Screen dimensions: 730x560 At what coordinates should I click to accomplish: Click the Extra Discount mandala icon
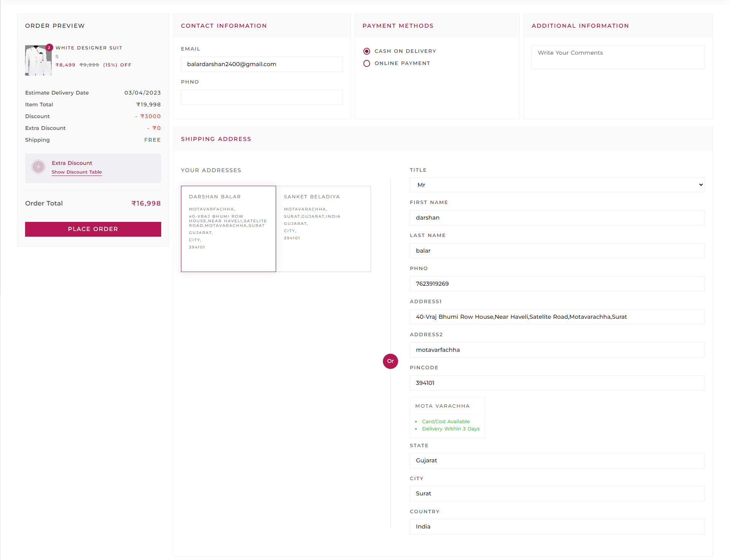point(38,167)
